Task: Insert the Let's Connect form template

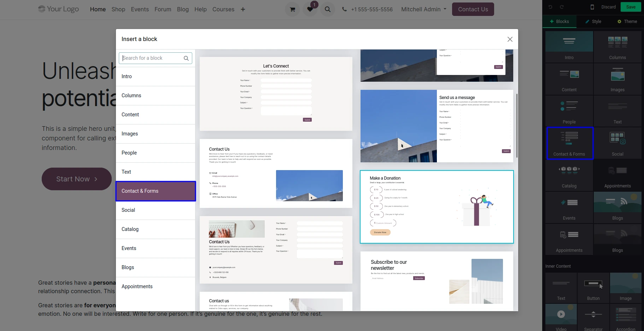Action: pos(276,94)
